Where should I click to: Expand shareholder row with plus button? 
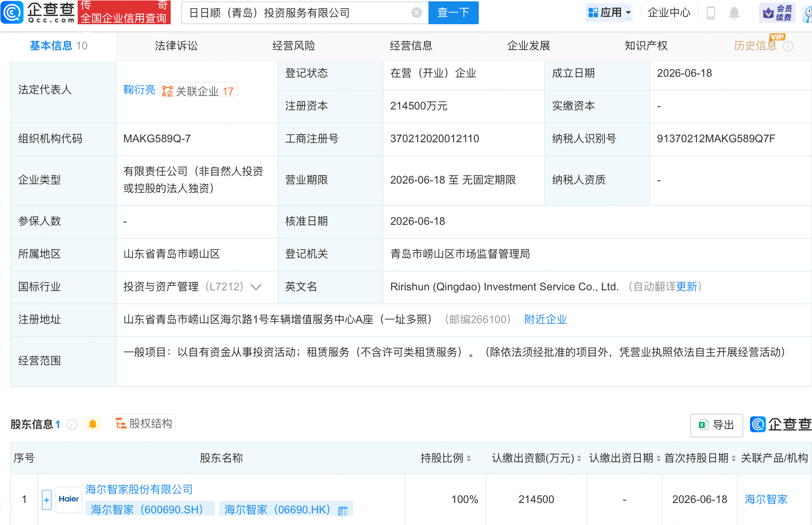point(47,500)
